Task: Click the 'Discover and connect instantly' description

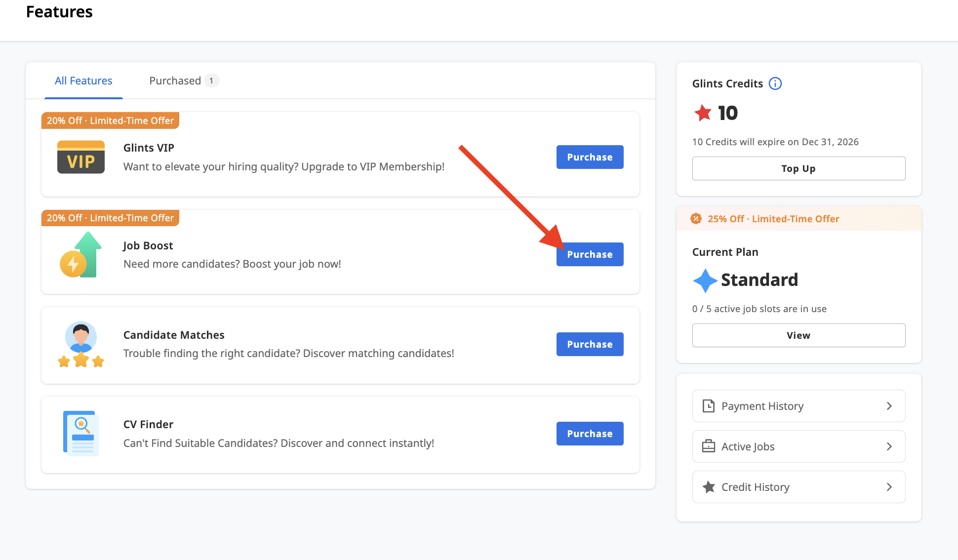Action: [279, 443]
